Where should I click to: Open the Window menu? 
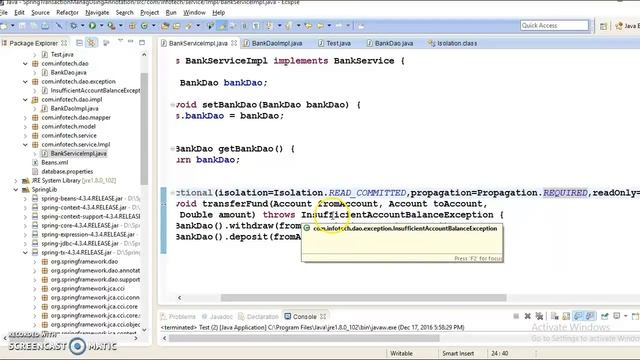(x=194, y=13)
